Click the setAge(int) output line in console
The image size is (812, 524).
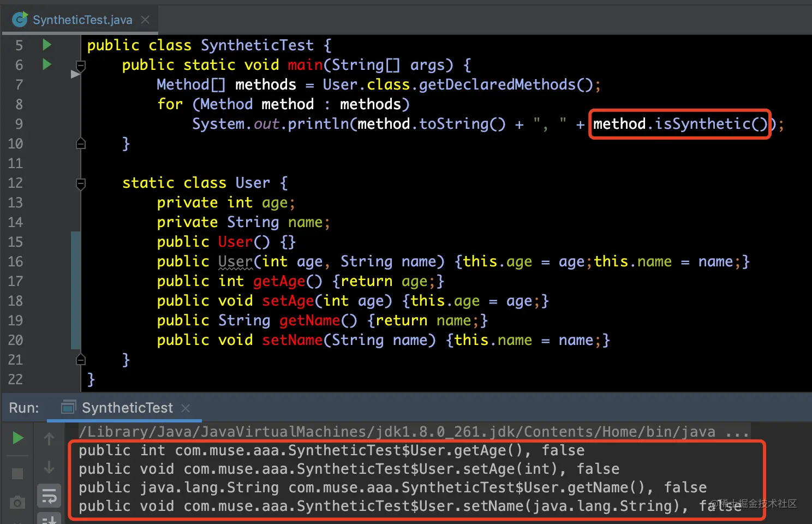349,469
